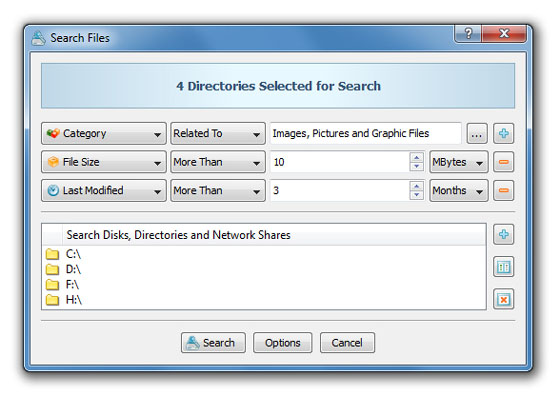Open the Category rule type dropdown
Screen dimensions: 560x396
tap(104, 134)
